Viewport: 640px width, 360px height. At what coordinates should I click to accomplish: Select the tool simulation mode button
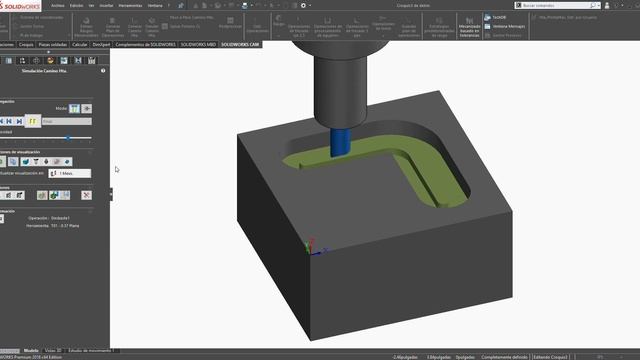point(74,109)
